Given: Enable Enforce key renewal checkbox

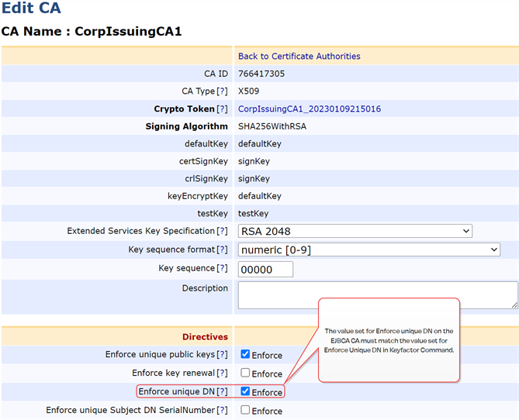Looking at the screenshot, I should 245,373.
